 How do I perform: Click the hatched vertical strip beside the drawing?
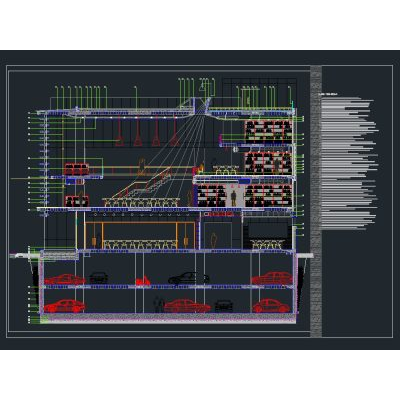(316, 201)
